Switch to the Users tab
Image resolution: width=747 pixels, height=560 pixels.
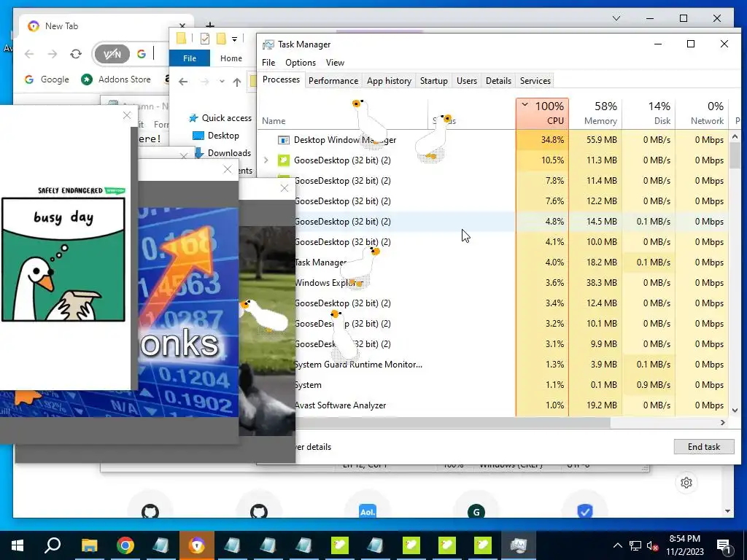466,80
